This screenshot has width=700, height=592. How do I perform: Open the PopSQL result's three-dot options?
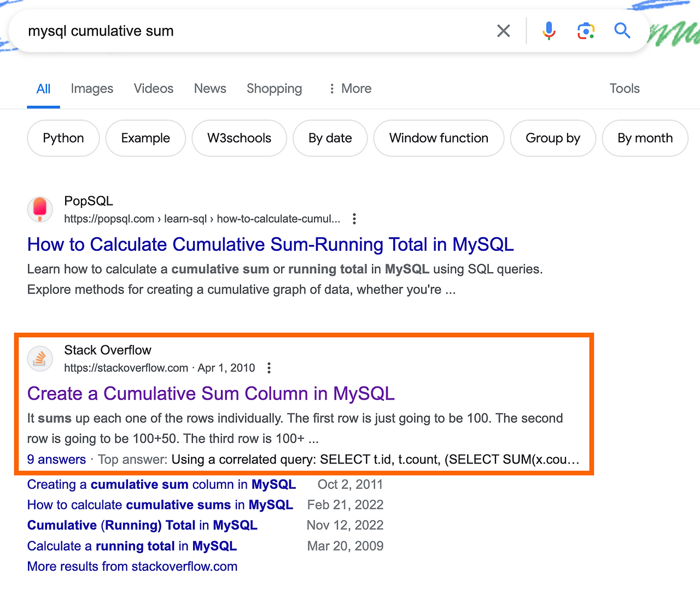(354, 219)
